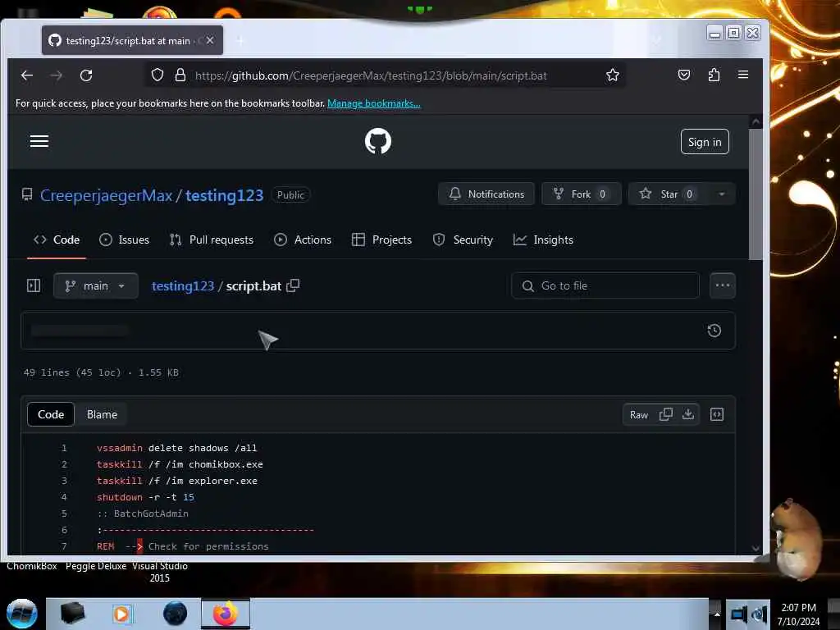Click Manage bookmarks link
Image resolution: width=840 pixels, height=630 pixels.
point(374,103)
